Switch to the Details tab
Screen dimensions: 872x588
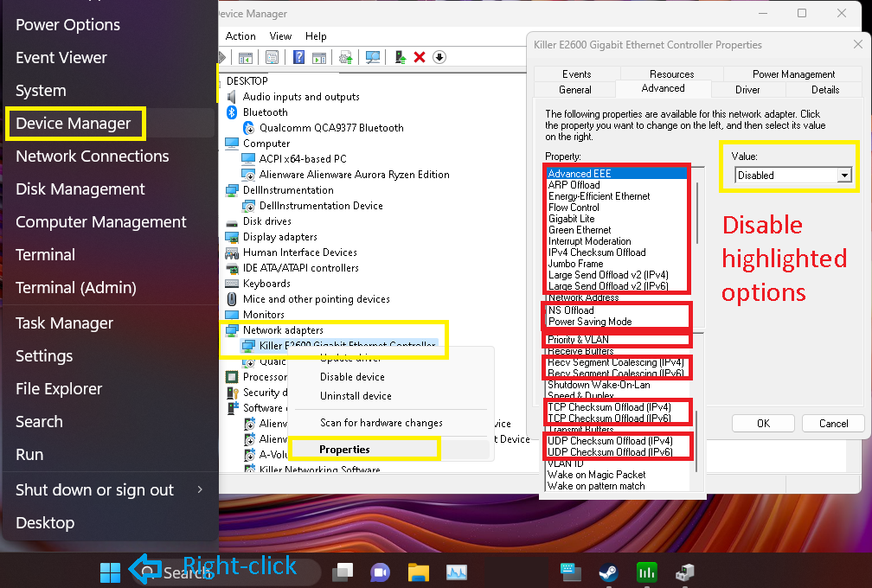pos(825,89)
